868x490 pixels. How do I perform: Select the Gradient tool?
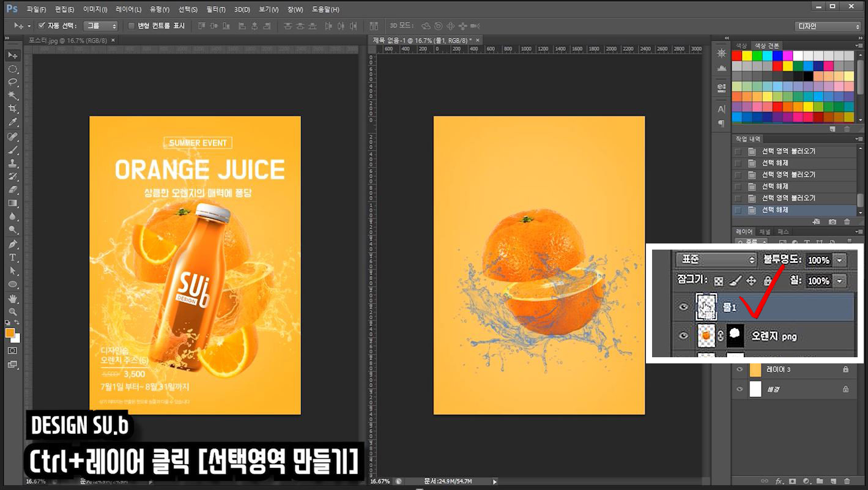pos(12,204)
